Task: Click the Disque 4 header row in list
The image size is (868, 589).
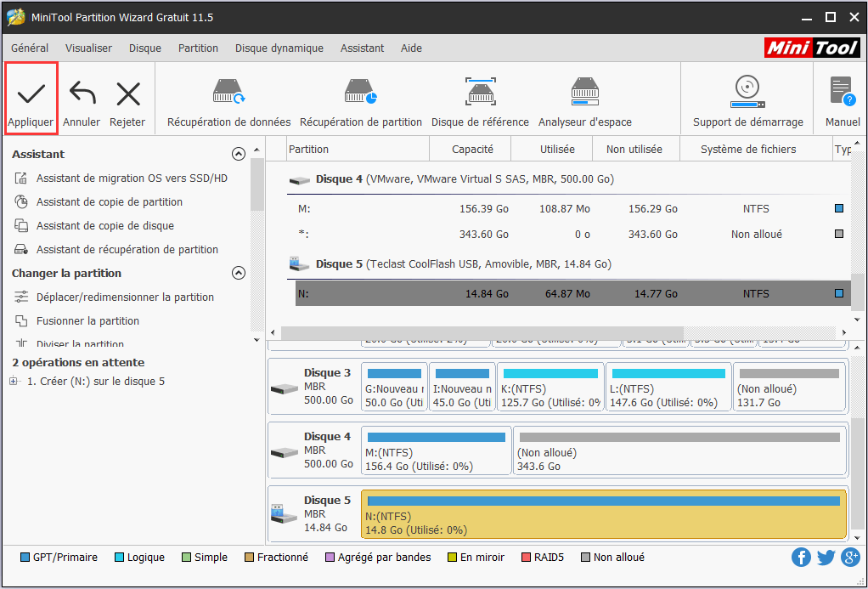Action: [569, 179]
